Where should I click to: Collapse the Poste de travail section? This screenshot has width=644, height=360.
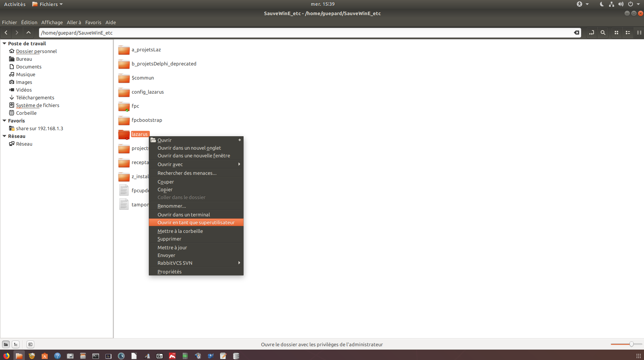click(x=4, y=44)
